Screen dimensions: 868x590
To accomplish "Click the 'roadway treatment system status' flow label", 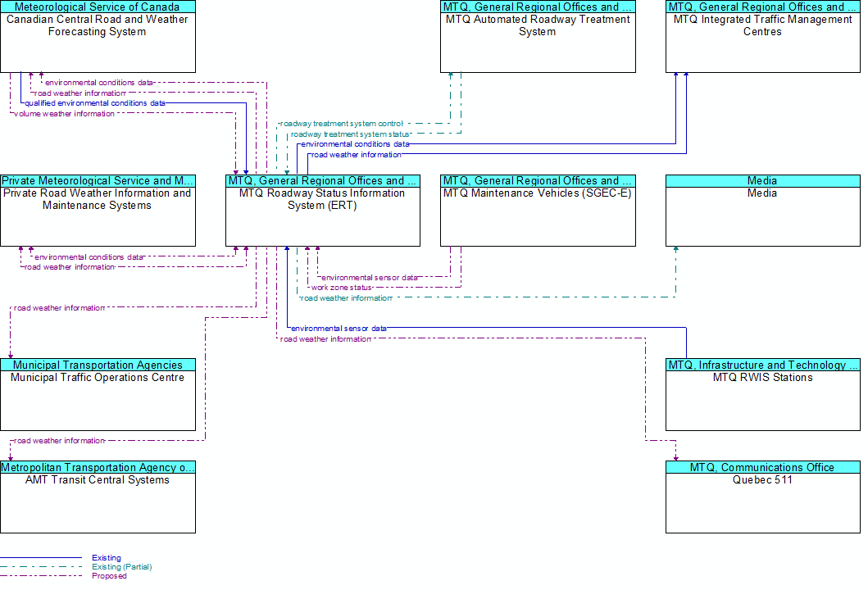I will pyautogui.click(x=350, y=134).
